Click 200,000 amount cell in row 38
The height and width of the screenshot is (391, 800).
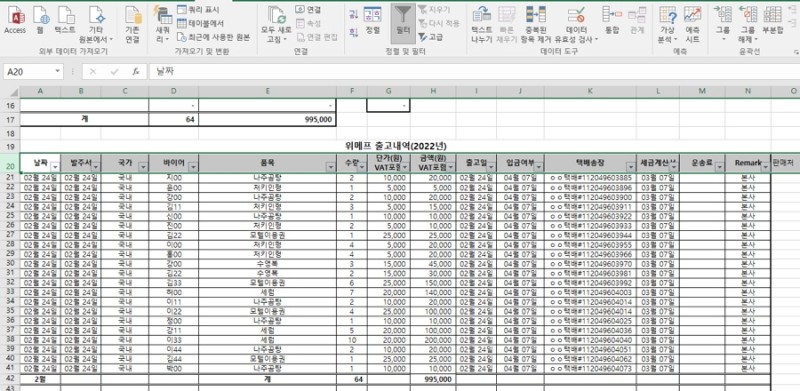click(x=433, y=339)
